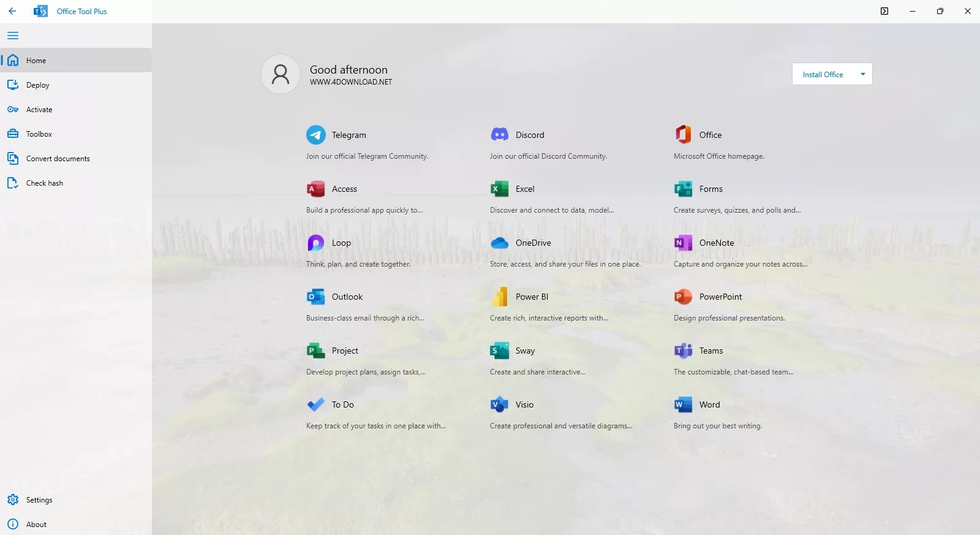The height and width of the screenshot is (535, 980).
Task: Click 'Create and share interactive...' text
Action: click(x=538, y=372)
